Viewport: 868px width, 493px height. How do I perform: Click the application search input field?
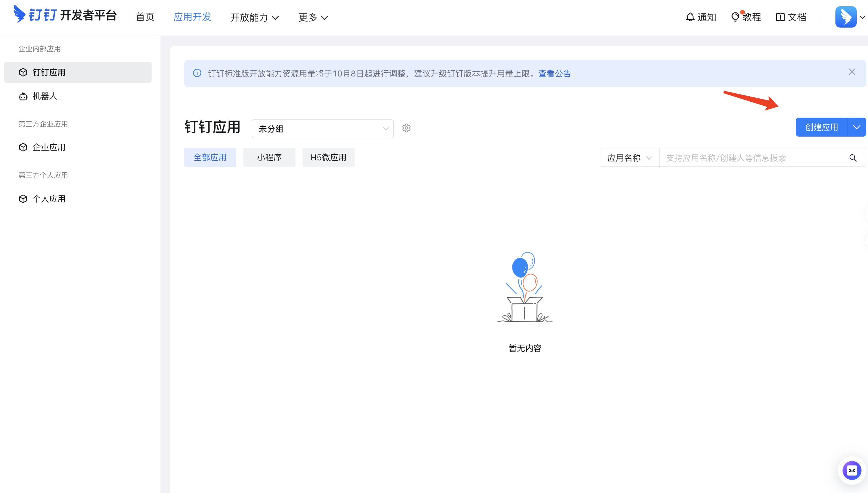tap(744, 158)
